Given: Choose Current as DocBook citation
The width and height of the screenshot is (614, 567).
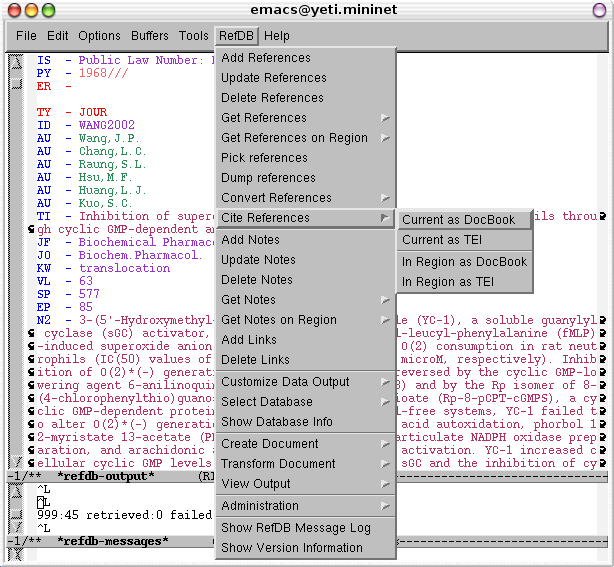Looking at the screenshot, I should (458, 220).
